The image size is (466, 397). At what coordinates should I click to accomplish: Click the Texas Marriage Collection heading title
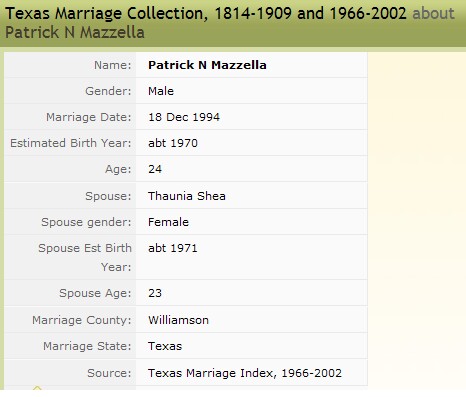tap(206, 14)
